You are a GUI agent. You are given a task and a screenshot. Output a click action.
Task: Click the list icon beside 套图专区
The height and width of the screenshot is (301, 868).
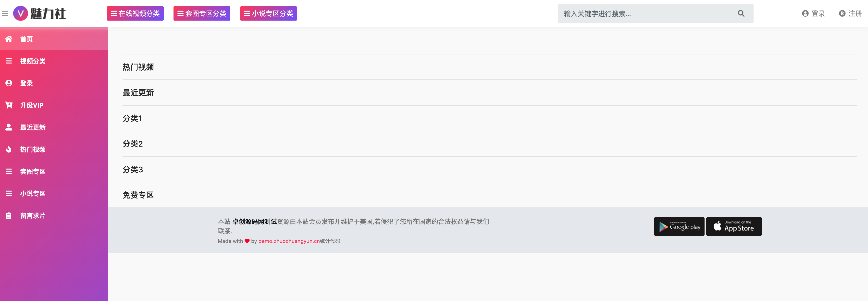point(9,171)
